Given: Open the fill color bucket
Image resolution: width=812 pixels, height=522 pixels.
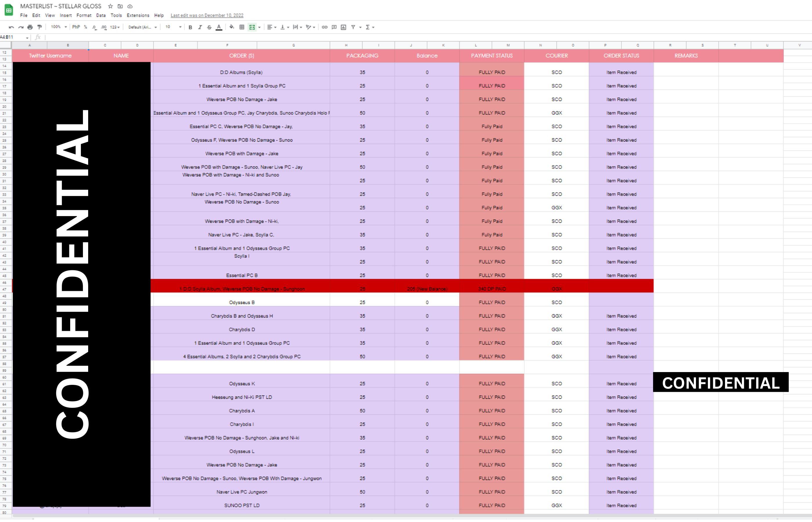Looking at the screenshot, I should [232, 27].
